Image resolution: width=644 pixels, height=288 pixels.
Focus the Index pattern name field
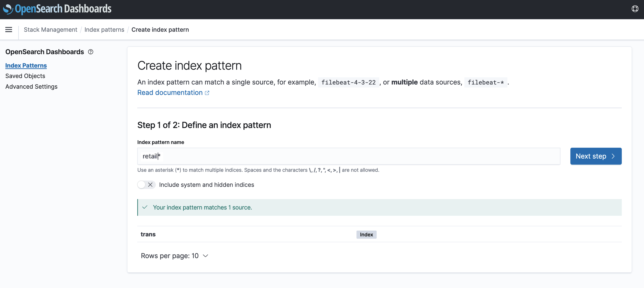[x=348, y=156]
